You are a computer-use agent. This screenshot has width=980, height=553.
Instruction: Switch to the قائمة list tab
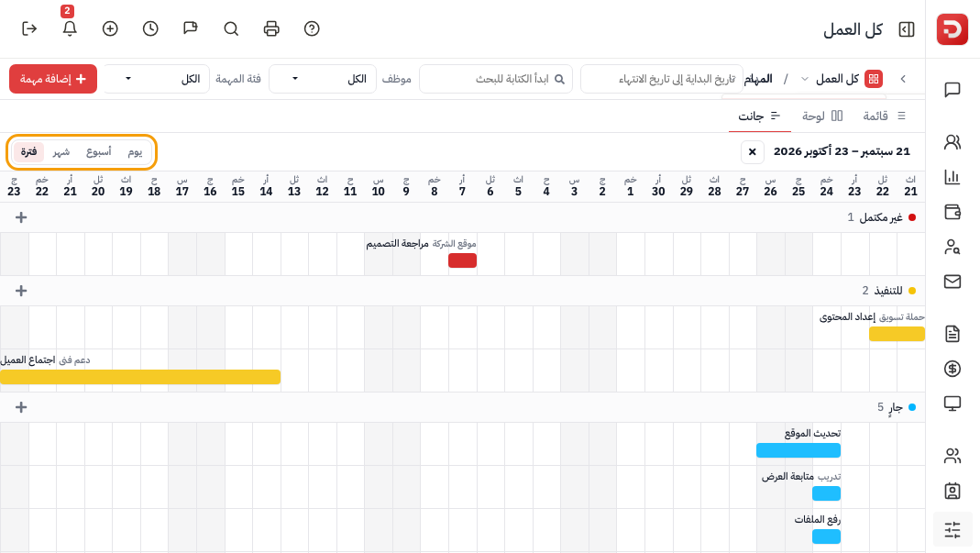point(884,116)
